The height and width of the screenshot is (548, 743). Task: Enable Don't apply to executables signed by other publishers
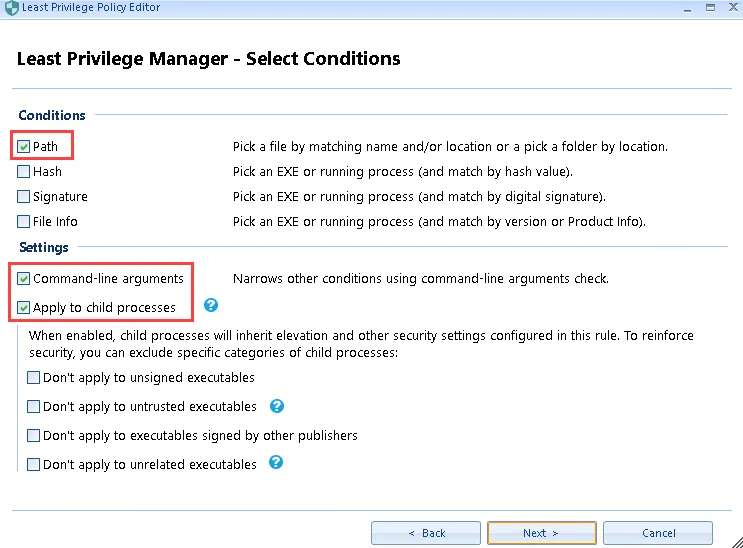[x=34, y=436]
